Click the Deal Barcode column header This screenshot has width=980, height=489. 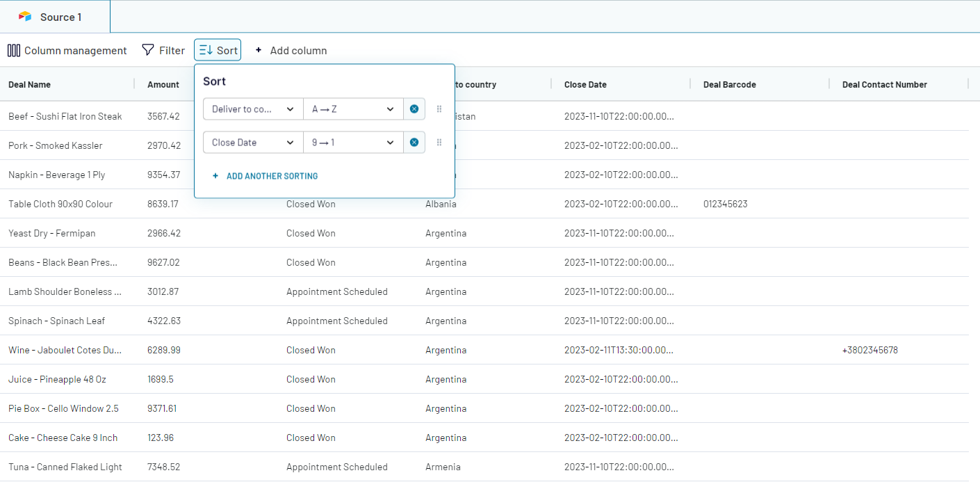point(729,85)
